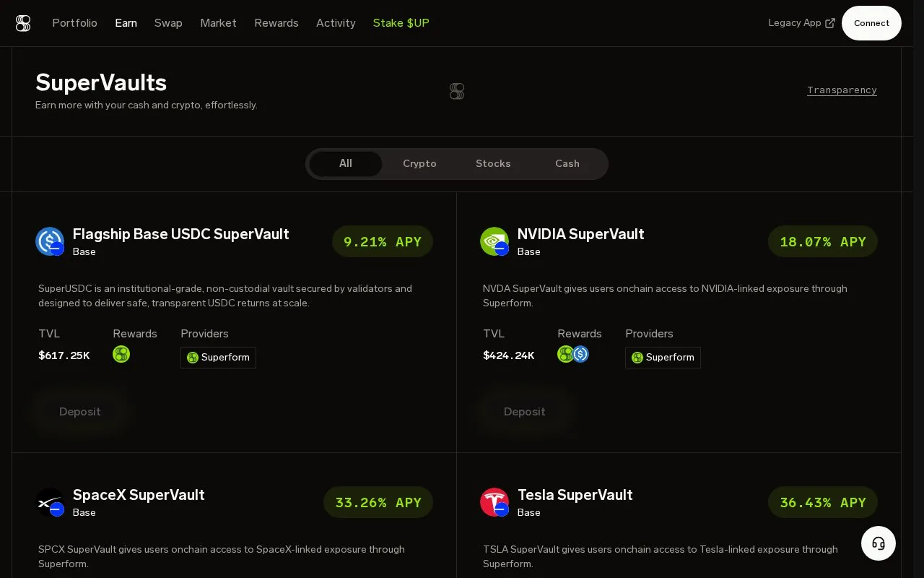This screenshot has height=578, width=924.
Task: Click the 33.26% APY badge
Action: tap(378, 502)
